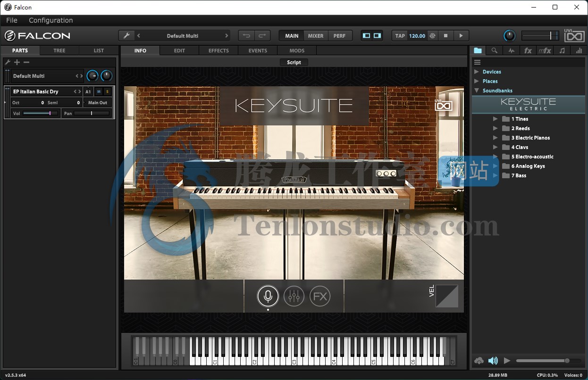Image resolution: width=588 pixels, height=380 pixels.
Task: Adjust the part Pan slider
Action: pos(92,113)
